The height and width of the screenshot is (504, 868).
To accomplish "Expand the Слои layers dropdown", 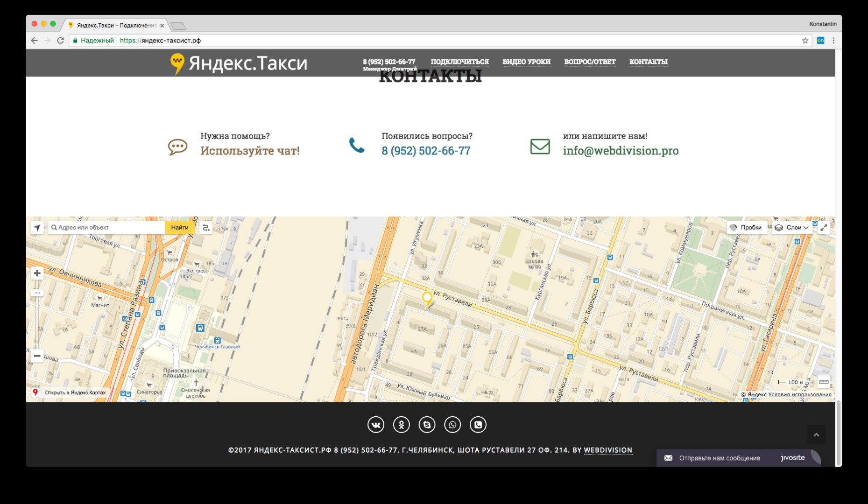I will click(x=792, y=228).
